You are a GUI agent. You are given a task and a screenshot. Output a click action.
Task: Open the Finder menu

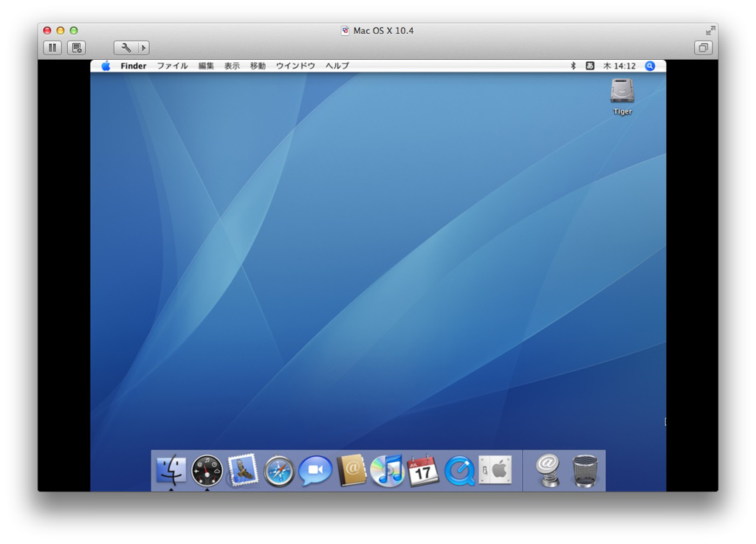tap(134, 66)
